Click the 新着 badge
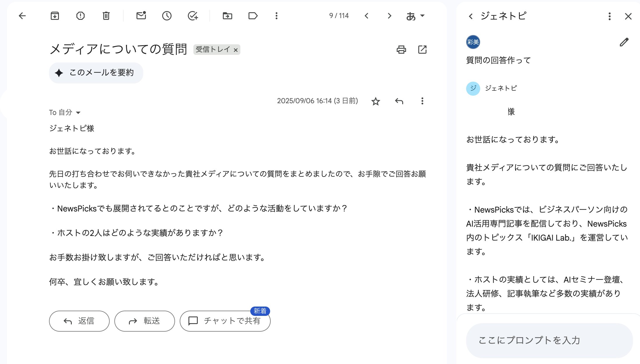 pyautogui.click(x=260, y=311)
